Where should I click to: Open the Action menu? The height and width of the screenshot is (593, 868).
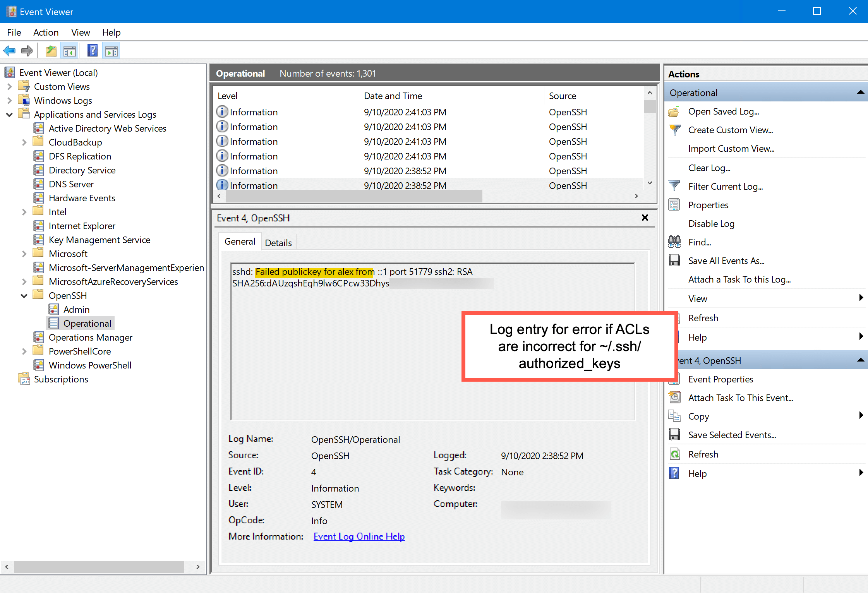46,33
